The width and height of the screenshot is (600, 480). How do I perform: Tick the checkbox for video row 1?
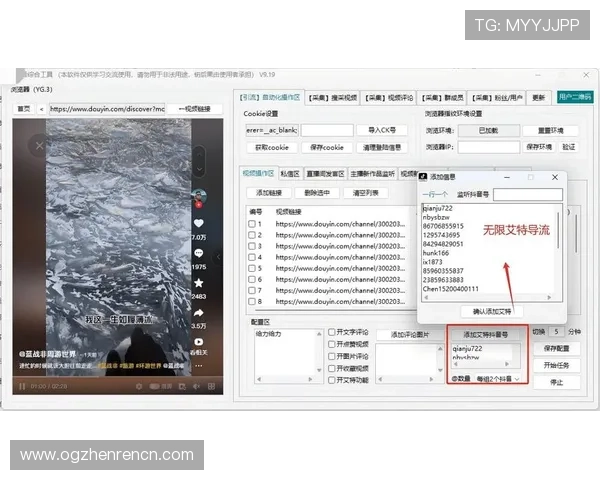pos(252,224)
